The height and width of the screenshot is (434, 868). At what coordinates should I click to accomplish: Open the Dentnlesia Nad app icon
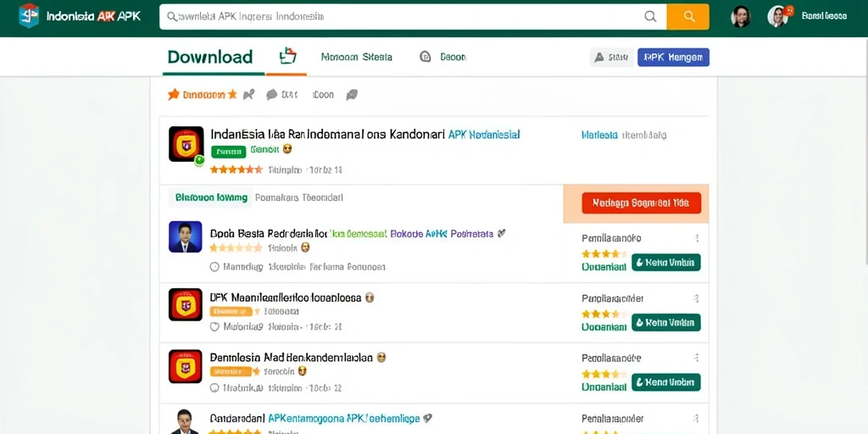tap(186, 366)
